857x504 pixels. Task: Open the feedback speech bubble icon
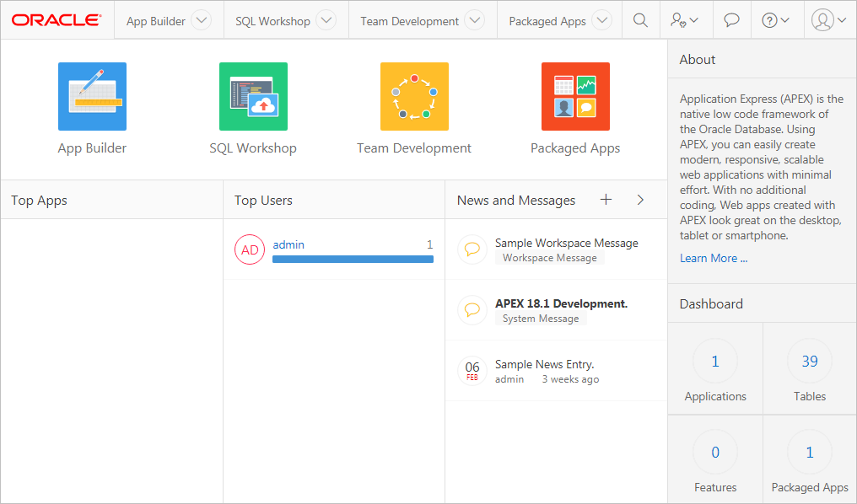(732, 20)
